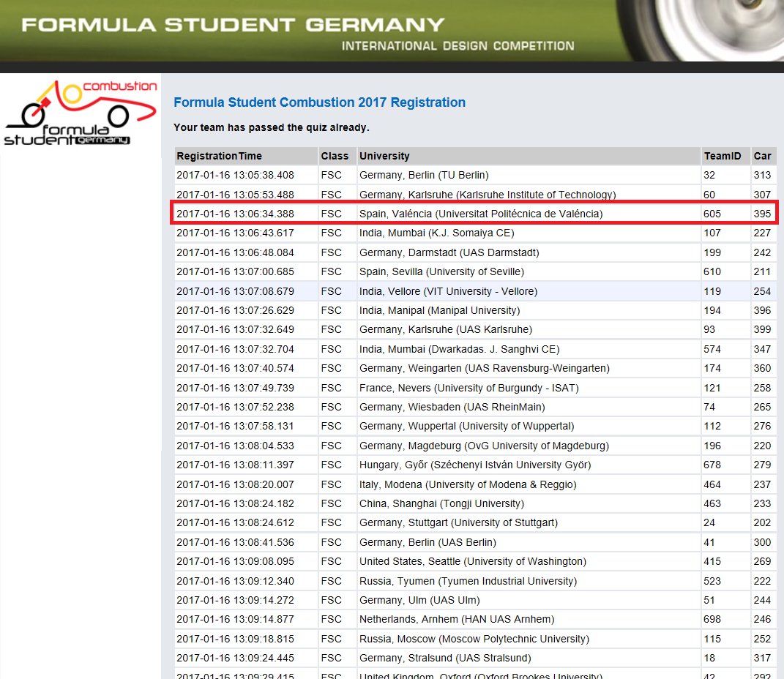Click registration time 2017-01-16 13:05:38.408

tap(235, 176)
